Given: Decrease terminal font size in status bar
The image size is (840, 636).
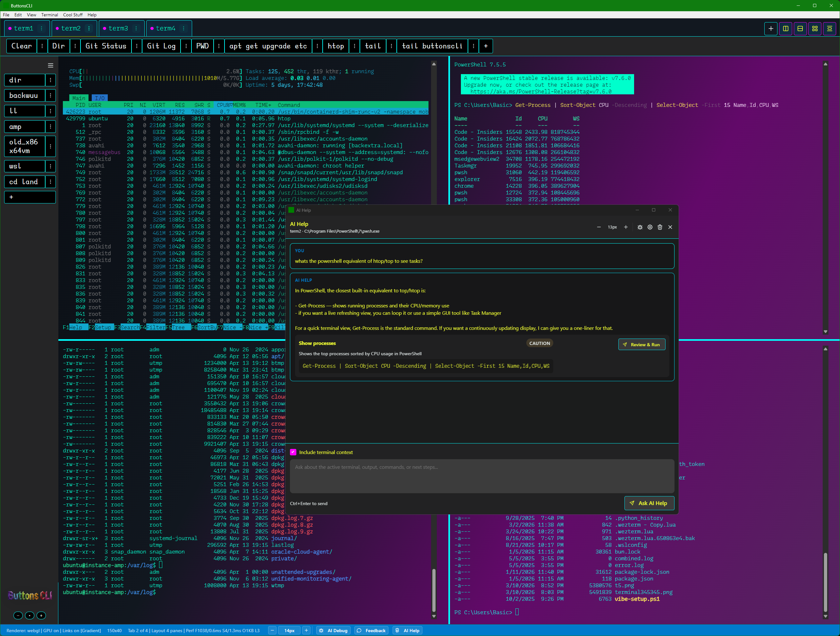Looking at the screenshot, I should (x=272, y=630).
